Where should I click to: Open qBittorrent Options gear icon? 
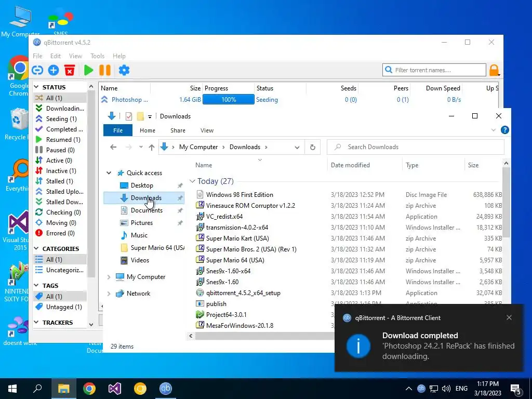[124, 70]
